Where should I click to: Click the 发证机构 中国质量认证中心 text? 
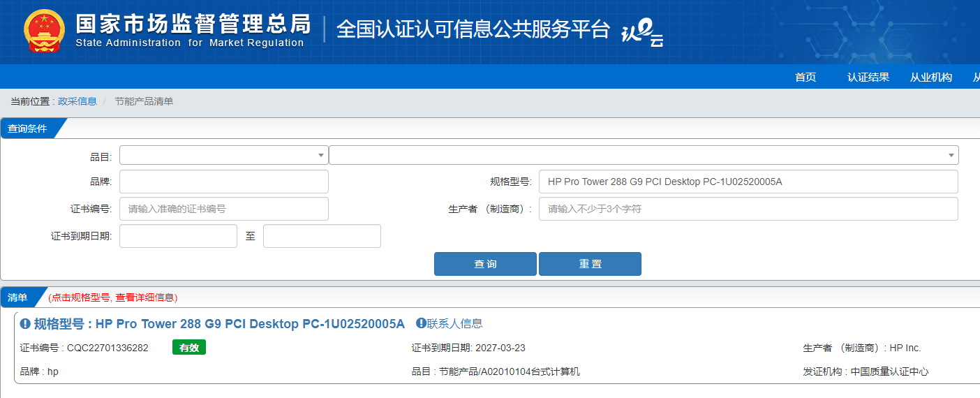pyautogui.click(x=866, y=371)
